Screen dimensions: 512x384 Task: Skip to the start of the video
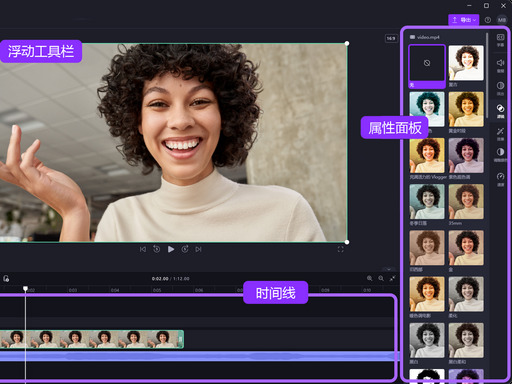[x=143, y=249]
